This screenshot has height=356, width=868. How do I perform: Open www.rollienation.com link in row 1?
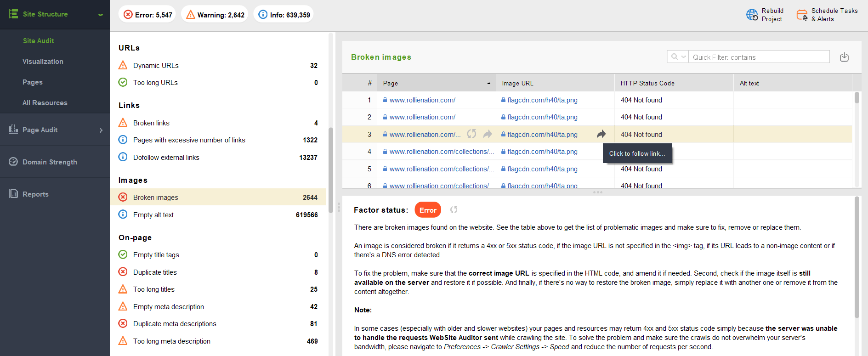[x=422, y=100]
